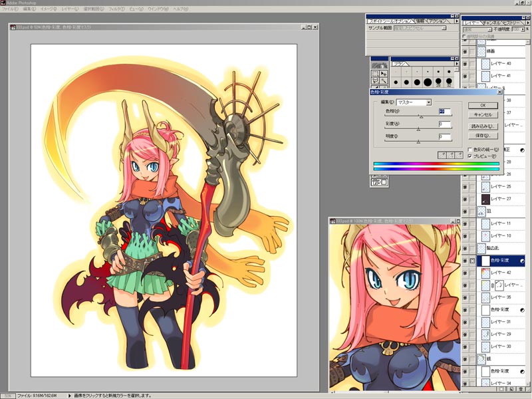532x399 pixels.
Task: Click the 色相 hue value input field
Action: (x=445, y=112)
